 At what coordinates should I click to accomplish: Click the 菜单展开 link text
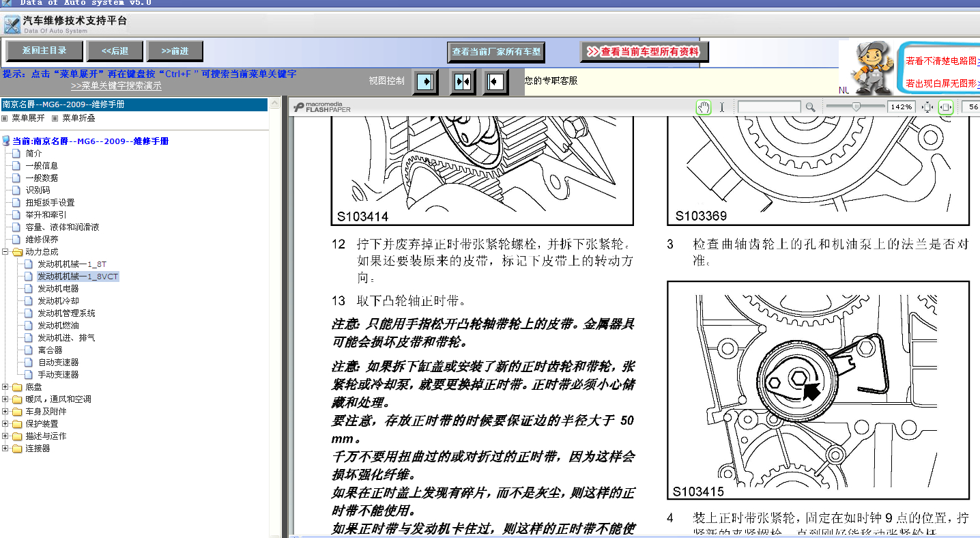point(28,118)
